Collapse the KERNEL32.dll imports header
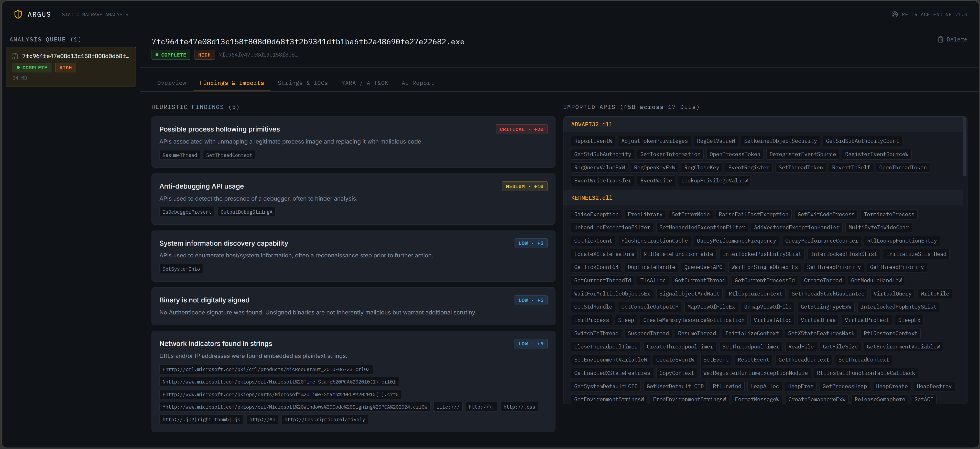Viewport: 980px width, 449px height. pyautogui.click(x=763, y=198)
